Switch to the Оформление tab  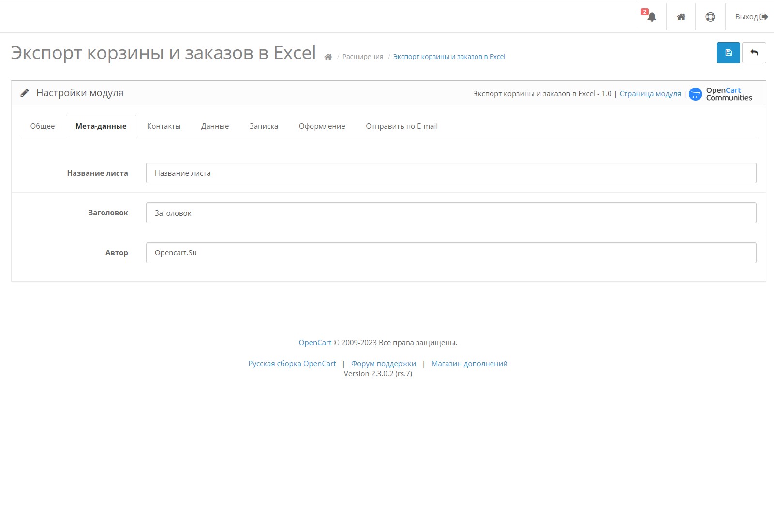[322, 126]
